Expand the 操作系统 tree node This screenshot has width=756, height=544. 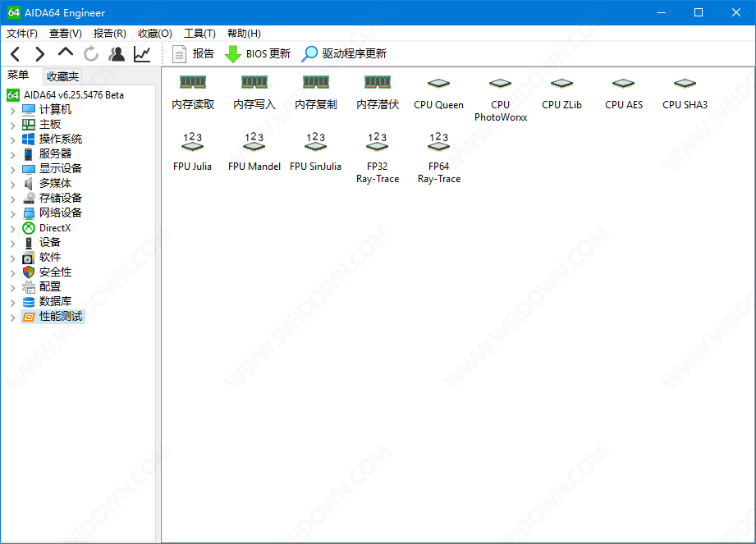coord(12,140)
